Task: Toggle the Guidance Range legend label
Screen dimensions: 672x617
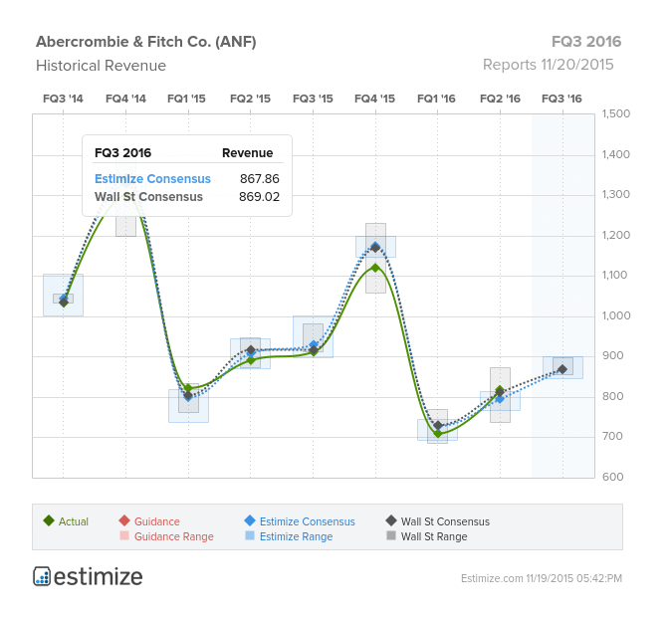Action: 174,536
